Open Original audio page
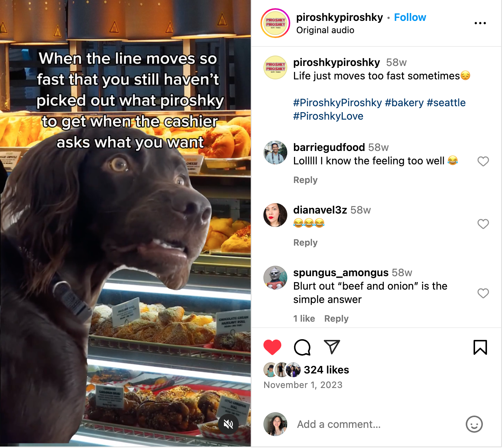503x448 pixels. pos(325,30)
